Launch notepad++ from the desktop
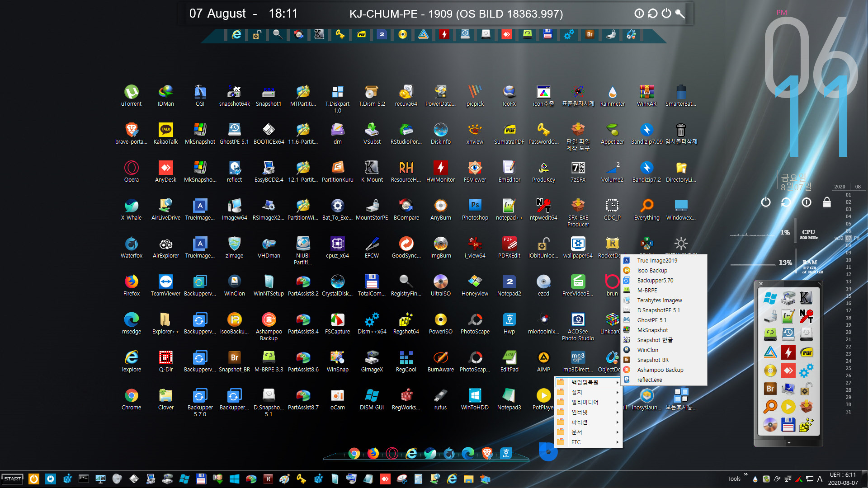868x488 pixels. [509, 209]
